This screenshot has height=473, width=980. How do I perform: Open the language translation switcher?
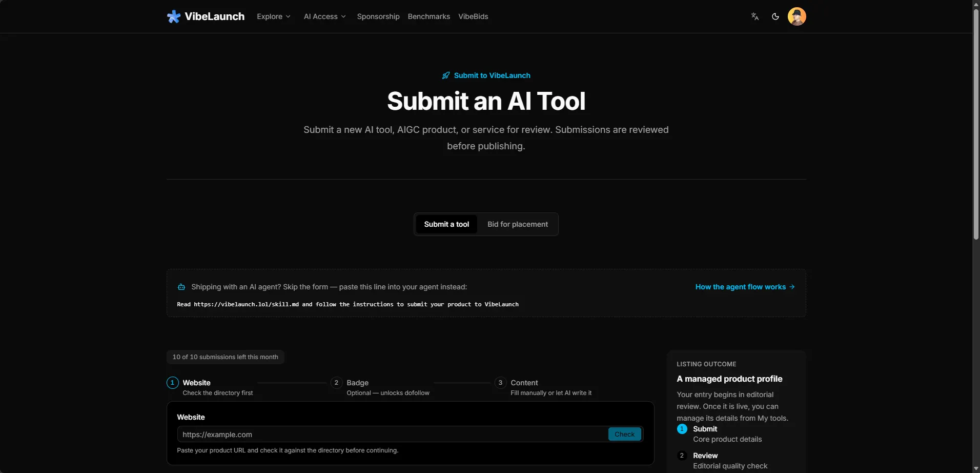[x=755, y=16]
